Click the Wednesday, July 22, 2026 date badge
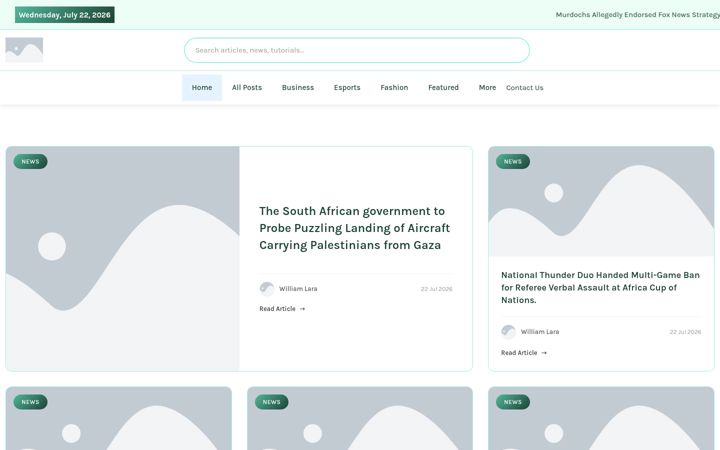The width and height of the screenshot is (720, 450). [65, 15]
